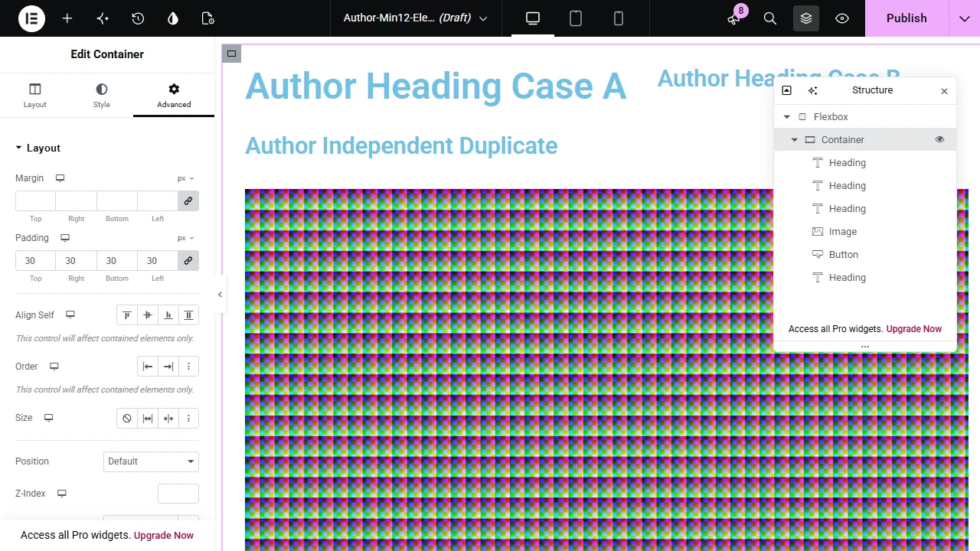Collapse the Flexbox tree item
The height and width of the screenshot is (551, 980).
click(786, 117)
